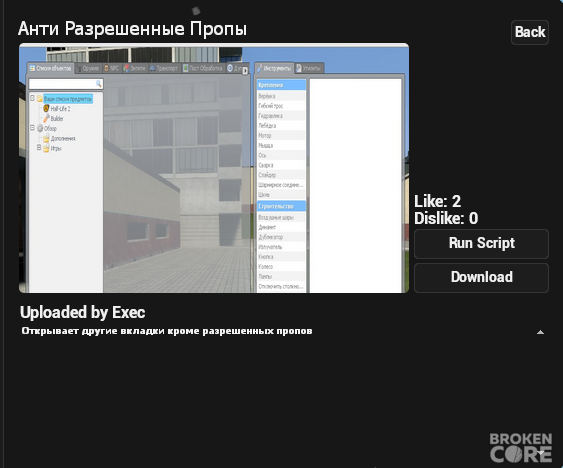
Task: Collapse the Обзор tree node
Action: [32, 128]
